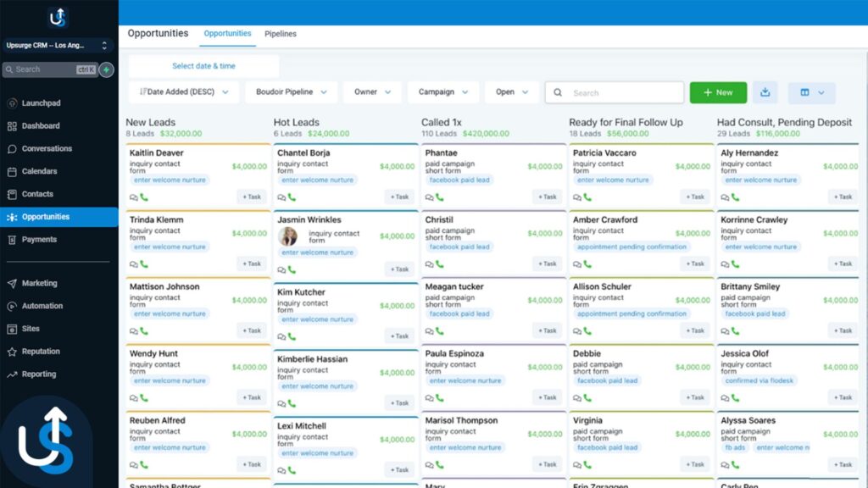Open the Campaign filter dropdown
Viewport: 868px width, 488px height.
tap(442, 91)
